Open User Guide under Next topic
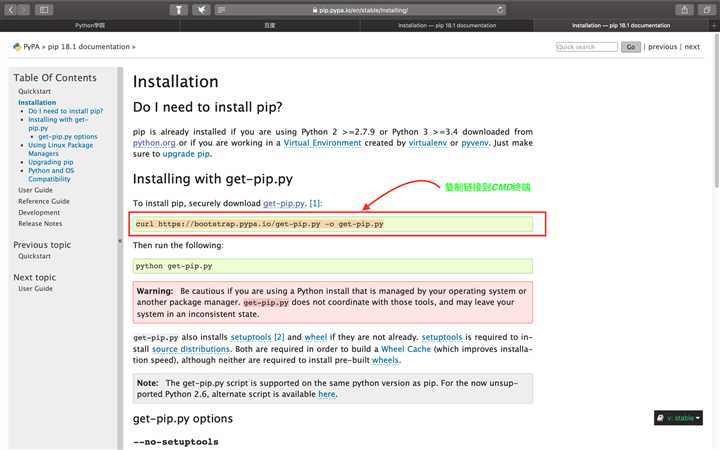Viewport: 720px width, 450px height. point(35,288)
